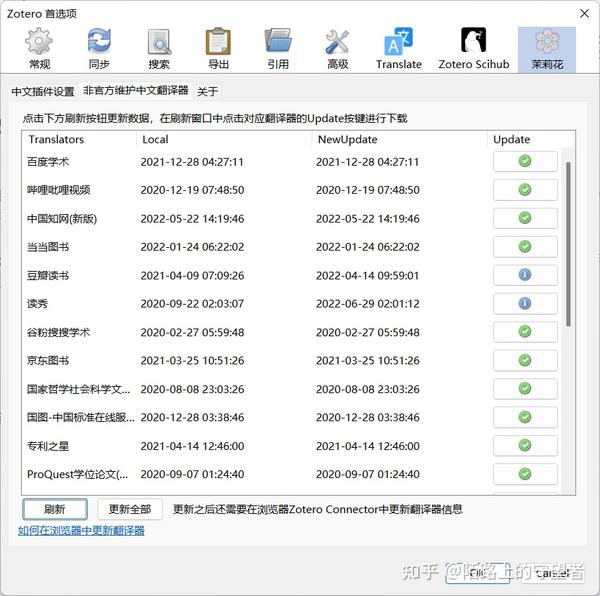This screenshot has height=596, width=600.
Task: Click update icon for 国图-中国标准在线服... row
Action: click(525, 417)
